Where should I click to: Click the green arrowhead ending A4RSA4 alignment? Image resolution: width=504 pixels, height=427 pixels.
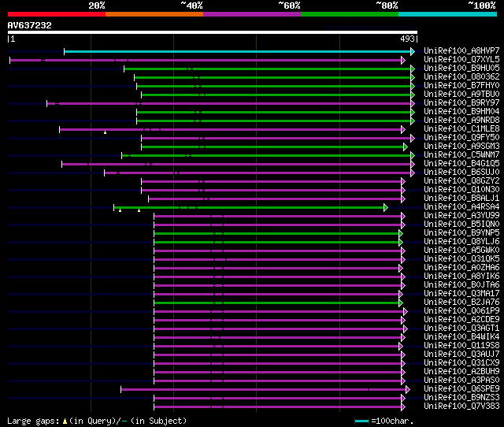[386, 208]
